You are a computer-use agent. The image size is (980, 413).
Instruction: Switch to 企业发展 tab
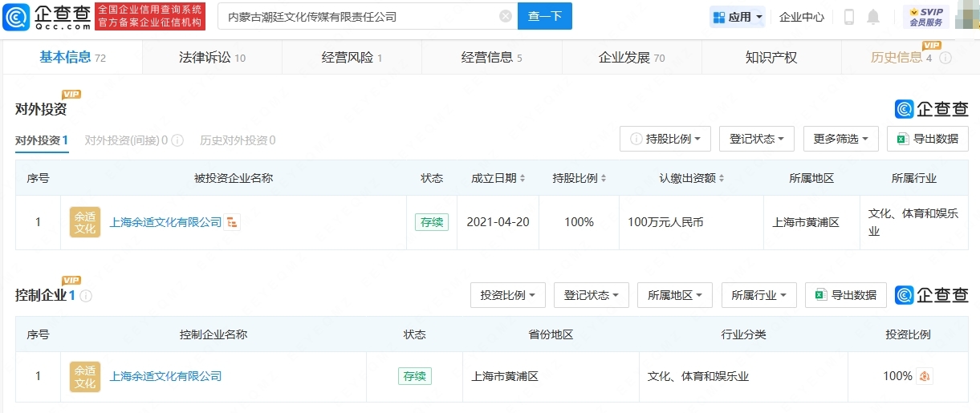pyautogui.click(x=632, y=57)
